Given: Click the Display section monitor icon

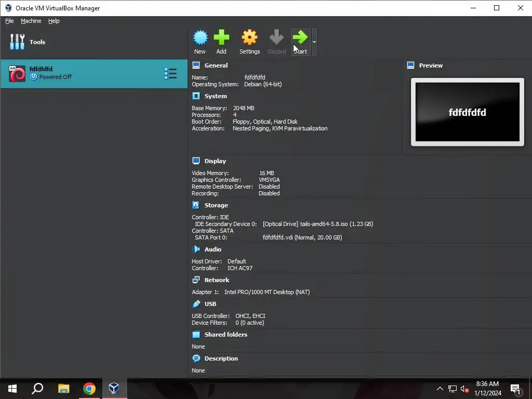Looking at the screenshot, I should pos(196,161).
